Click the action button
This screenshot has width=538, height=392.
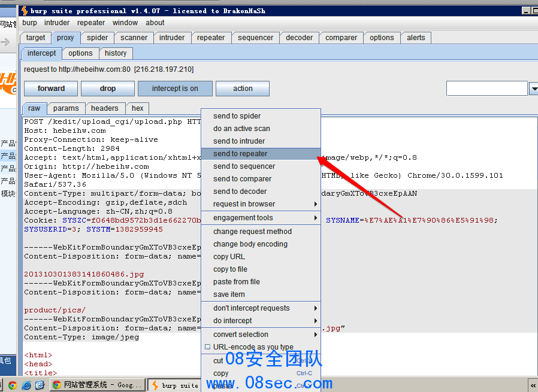click(243, 89)
